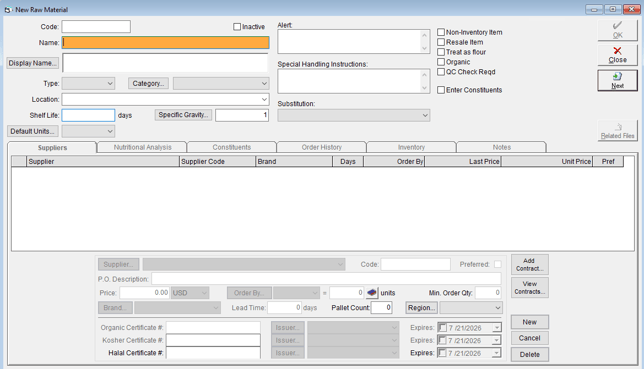Click the Pallet Count field
This screenshot has height=369, width=644.
coord(382,307)
